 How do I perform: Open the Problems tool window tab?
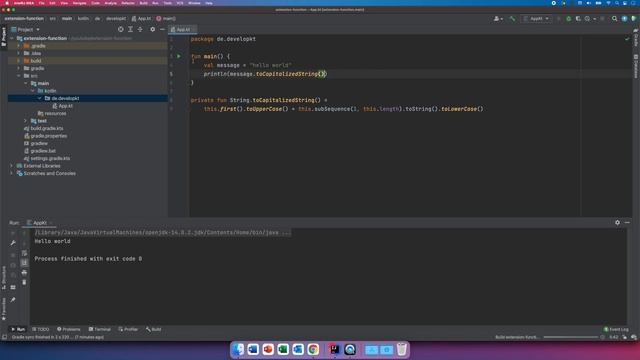(69, 329)
